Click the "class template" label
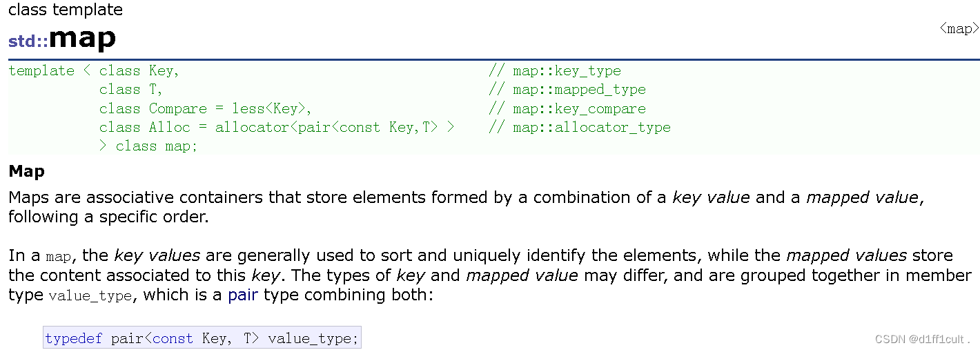 pyautogui.click(x=66, y=10)
